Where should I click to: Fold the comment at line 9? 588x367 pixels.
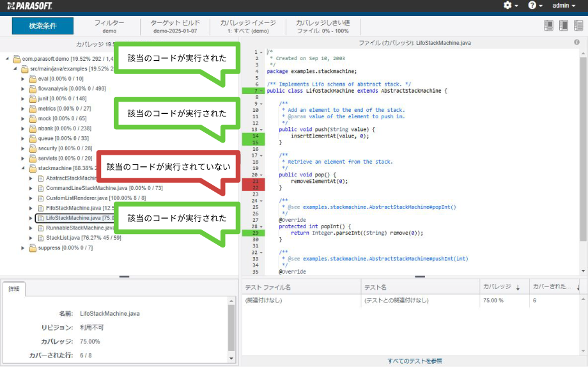[261, 104]
